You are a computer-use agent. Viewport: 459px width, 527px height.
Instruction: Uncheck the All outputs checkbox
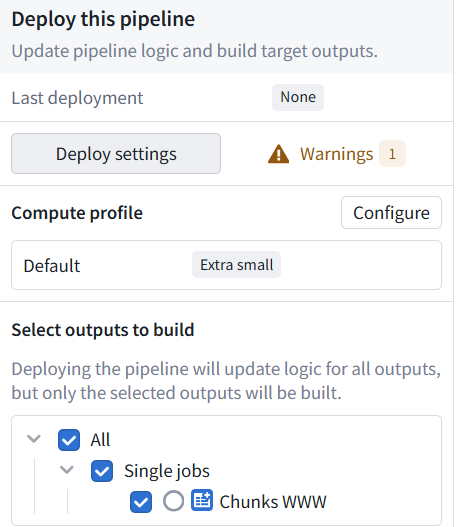pos(69,440)
